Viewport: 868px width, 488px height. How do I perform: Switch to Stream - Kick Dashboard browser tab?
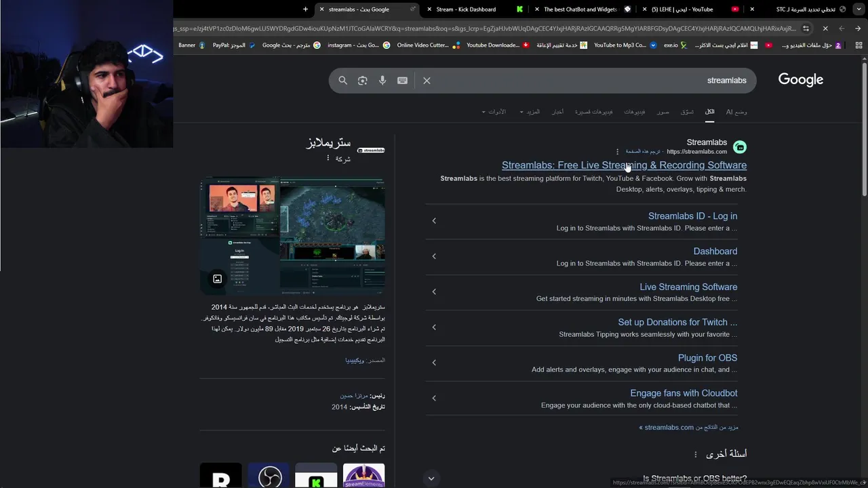pyautogui.click(x=475, y=9)
